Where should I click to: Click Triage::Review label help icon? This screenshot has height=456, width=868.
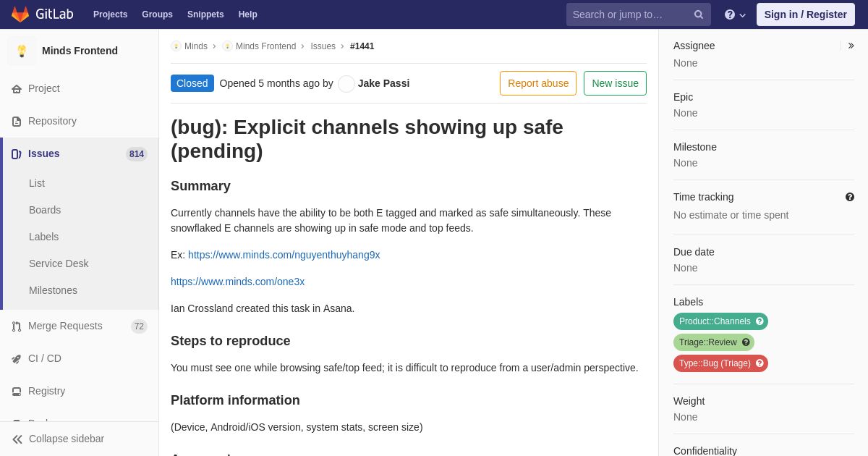[x=746, y=342]
